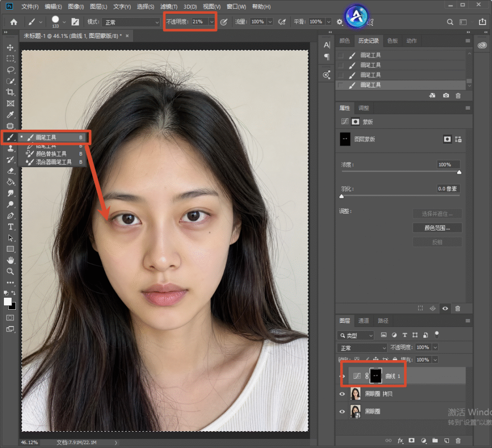The image size is (492, 448).
Task: Select the Horizontal Type tool
Action: 10,227
